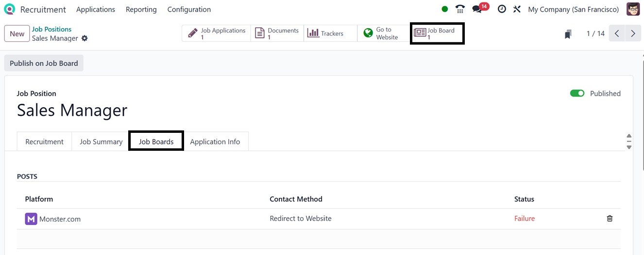This screenshot has height=255, width=644.
Task: Toggle the Published switch off
Action: point(577,94)
